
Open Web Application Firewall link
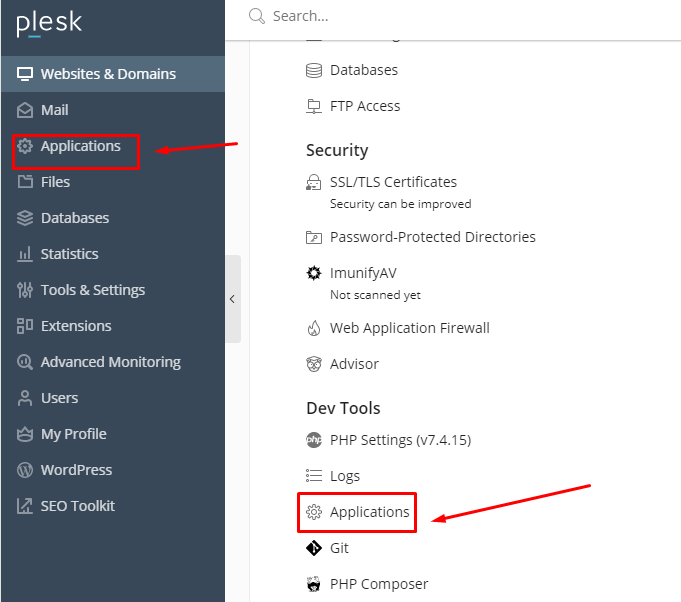[410, 328]
